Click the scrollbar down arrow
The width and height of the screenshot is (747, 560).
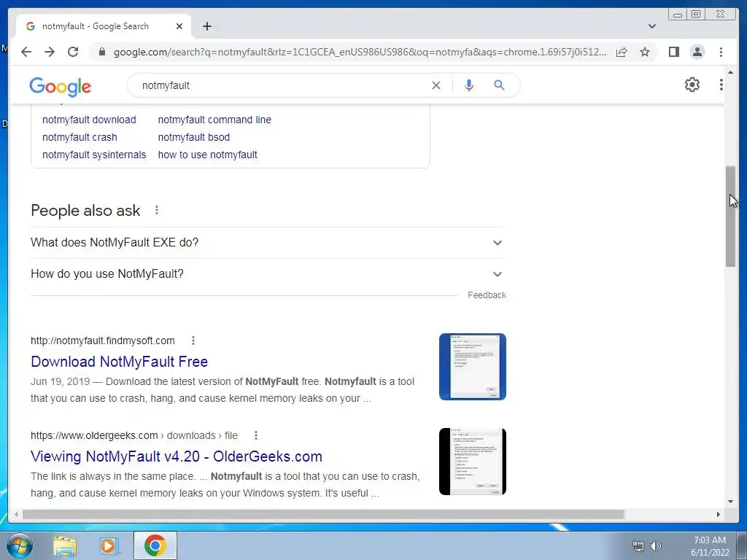[x=730, y=502]
